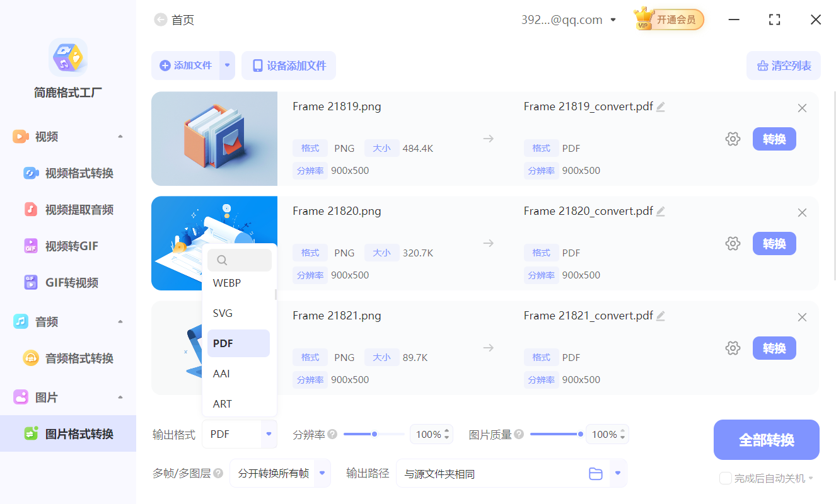Screen dimensions: 836x504
Task: Click the settings gear for Frame 21819.png
Action: tap(733, 139)
